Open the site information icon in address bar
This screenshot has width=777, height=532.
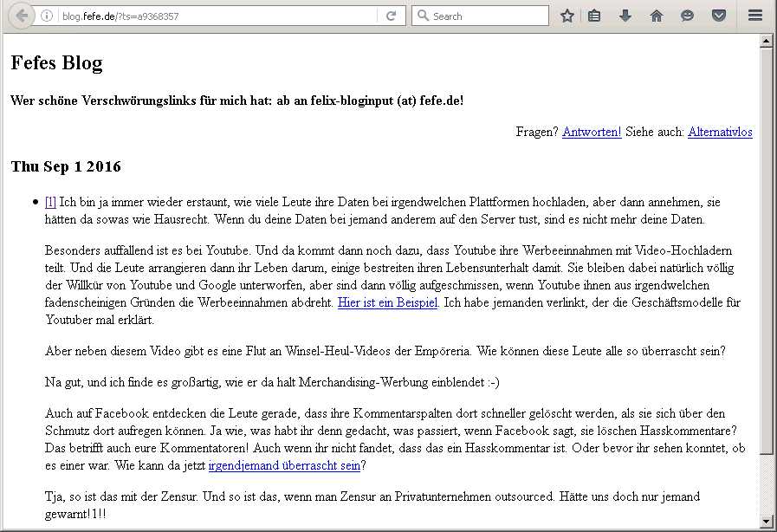pyautogui.click(x=47, y=16)
